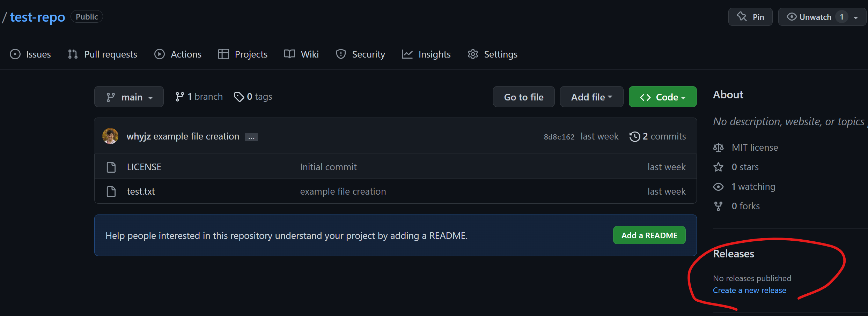This screenshot has width=868, height=316.
Task: Toggle Unwatch for this repository
Action: [809, 17]
